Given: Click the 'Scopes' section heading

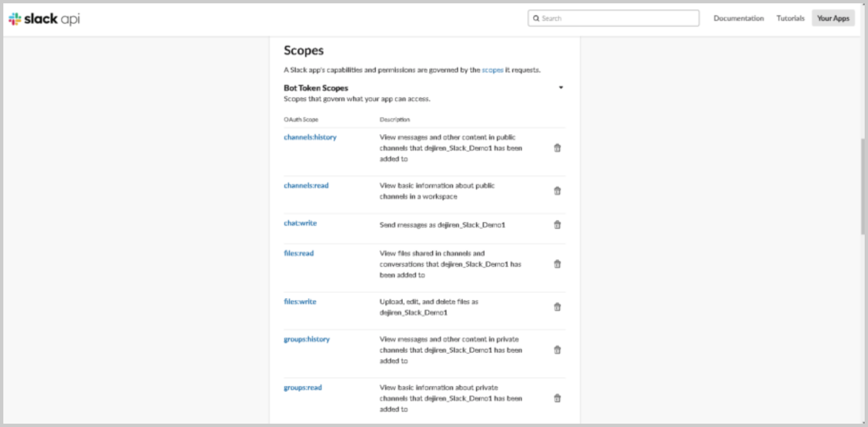Looking at the screenshot, I should pyautogui.click(x=304, y=51).
